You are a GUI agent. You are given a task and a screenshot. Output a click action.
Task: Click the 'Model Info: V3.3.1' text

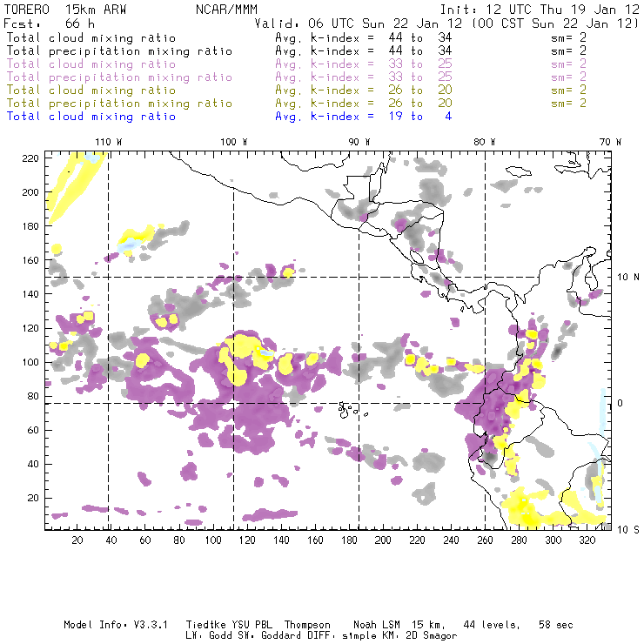[116, 625]
